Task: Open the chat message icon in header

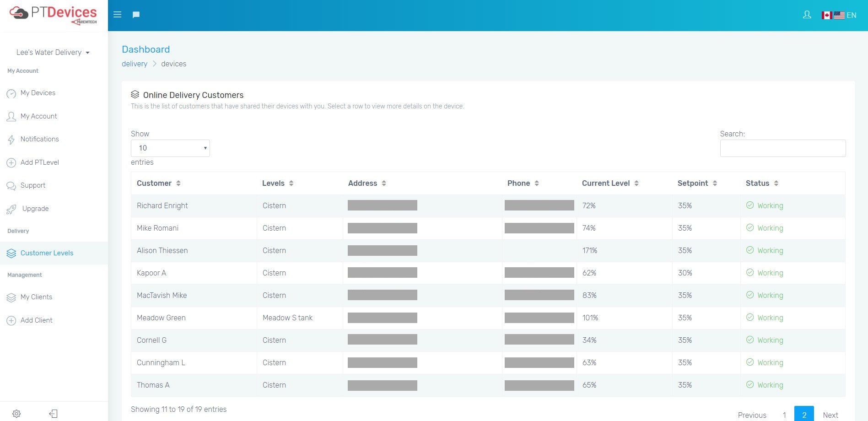Action: [x=136, y=15]
